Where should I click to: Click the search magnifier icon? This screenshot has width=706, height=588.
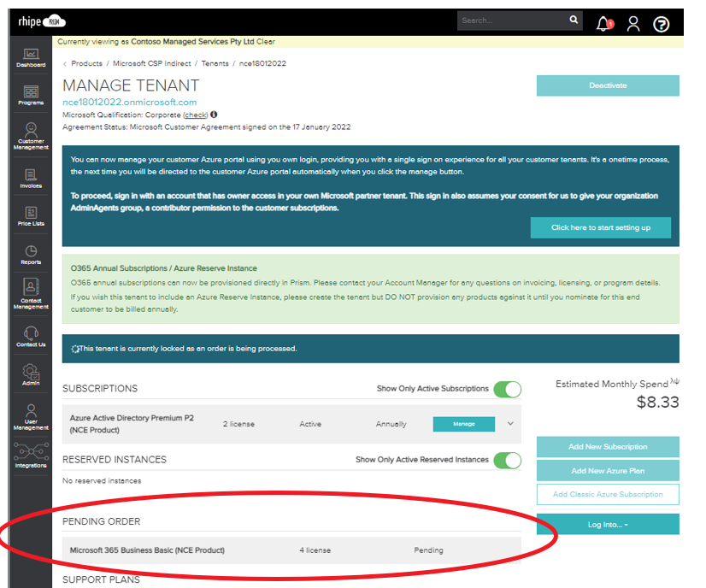574,20
